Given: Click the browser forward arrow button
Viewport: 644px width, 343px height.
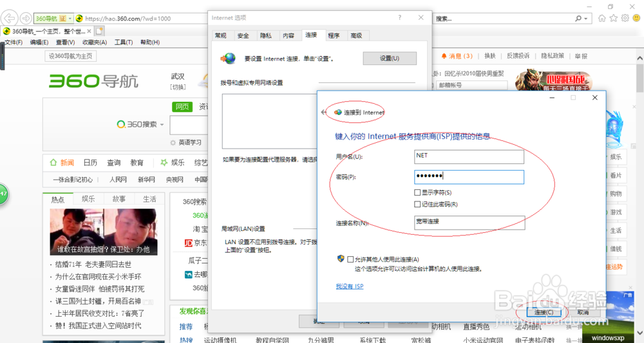Looking at the screenshot, I should [x=26, y=19].
